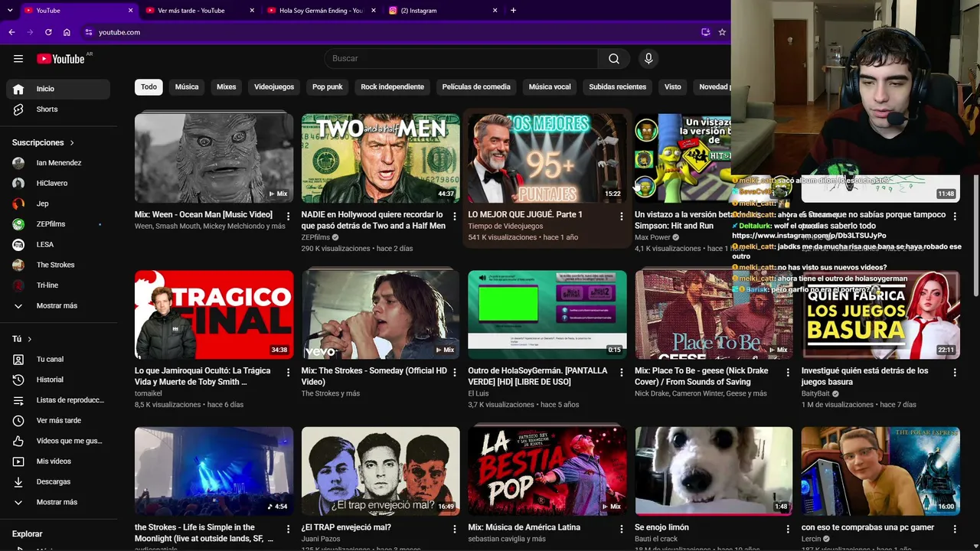
Task: Open The Strokes subscription channel
Action: 58,265
